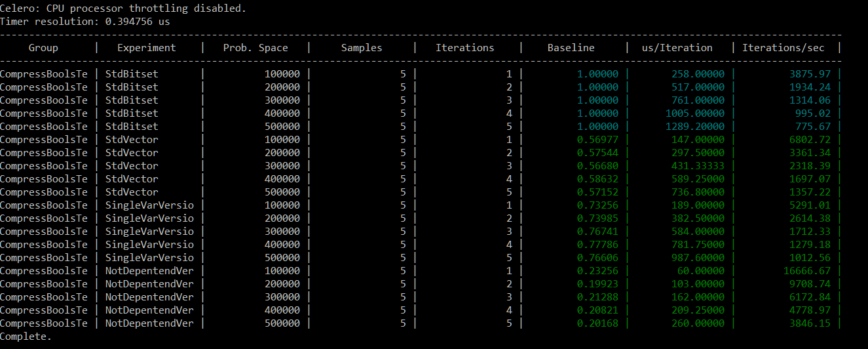Click the Iterations/sec value 1012.56
This screenshot has width=868, height=349.
click(x=810, y=258)
